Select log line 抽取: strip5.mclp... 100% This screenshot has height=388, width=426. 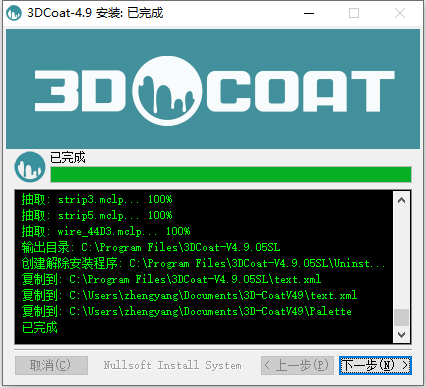pos(97,215)
